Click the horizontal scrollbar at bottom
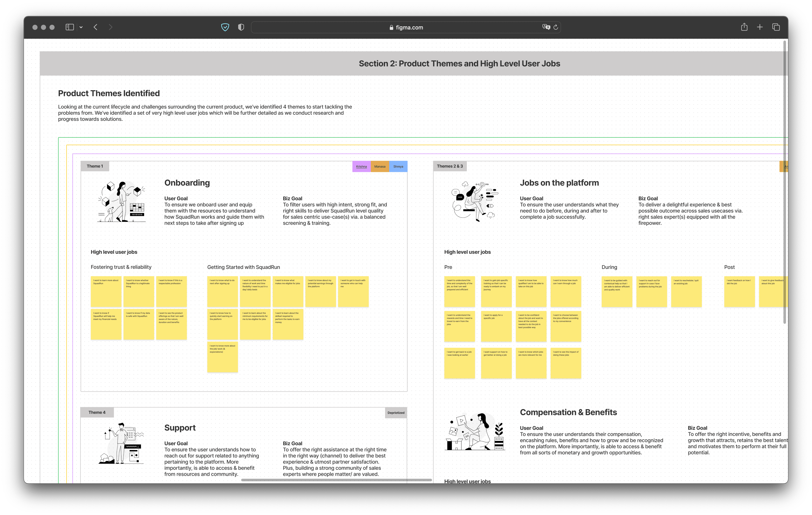This screenshot has width=812, height=515. [x=336, y=480]
